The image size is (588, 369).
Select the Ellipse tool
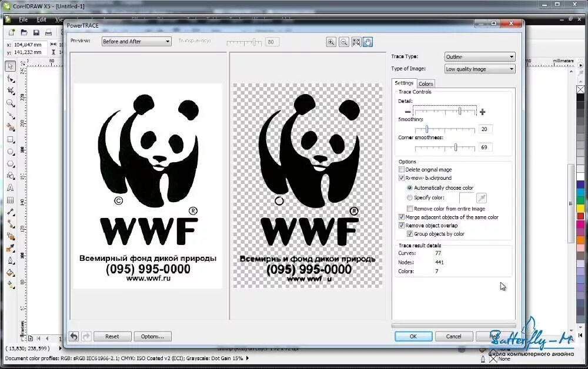point(11,152)
